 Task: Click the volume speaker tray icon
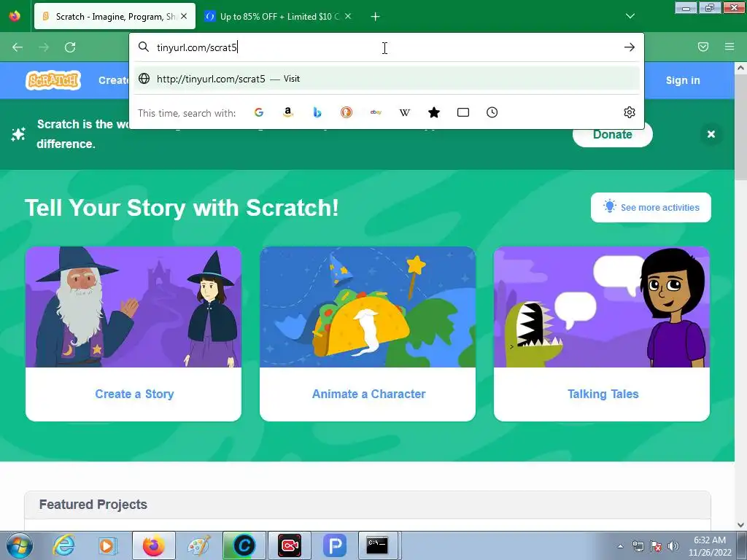click(x=673, y=546)
